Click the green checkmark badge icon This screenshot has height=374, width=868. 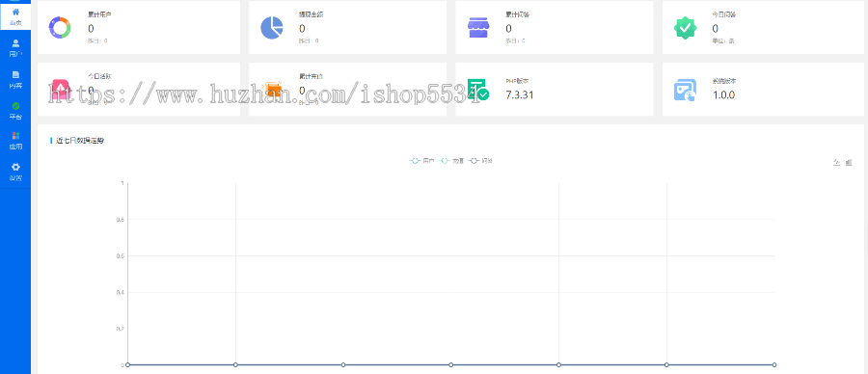[x=686, y=28]
